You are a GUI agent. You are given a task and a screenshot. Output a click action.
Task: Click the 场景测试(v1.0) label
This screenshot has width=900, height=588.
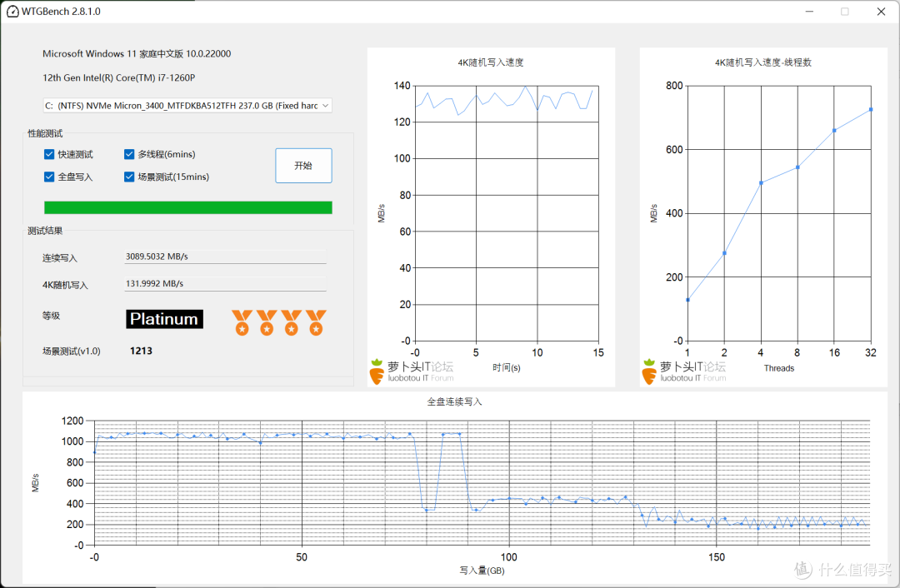(71, 351)
